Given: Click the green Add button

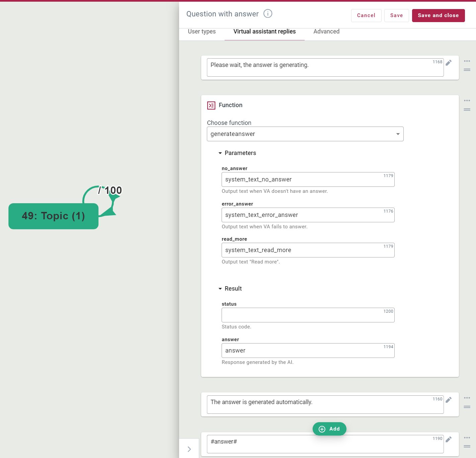Looking at the screenshot, I should 329,429.
